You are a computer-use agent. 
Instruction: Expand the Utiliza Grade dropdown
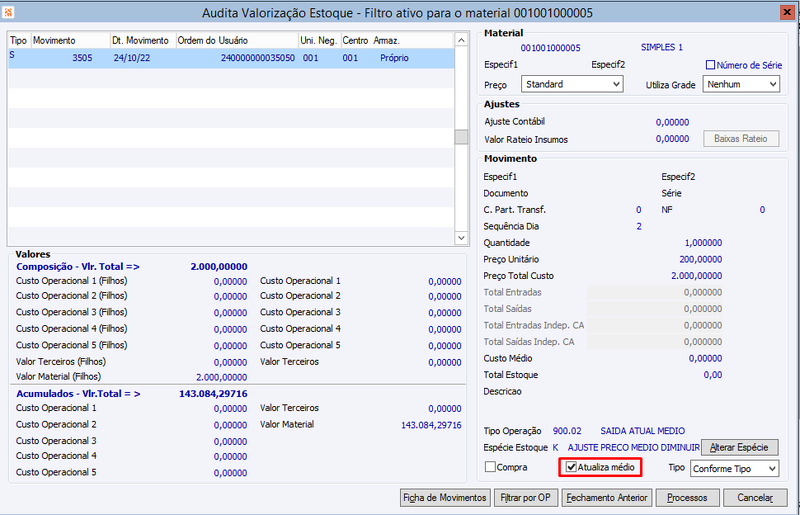tap(741, 84)
